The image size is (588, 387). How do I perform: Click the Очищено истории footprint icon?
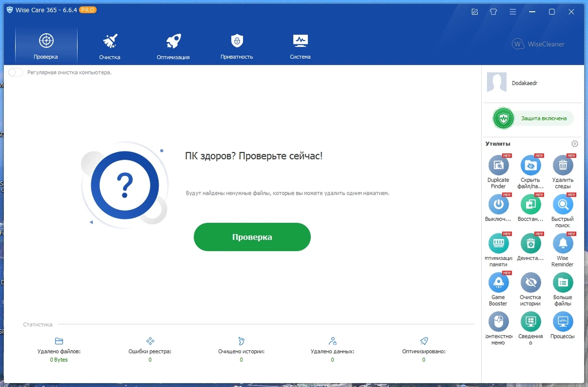tap(241, 341)
